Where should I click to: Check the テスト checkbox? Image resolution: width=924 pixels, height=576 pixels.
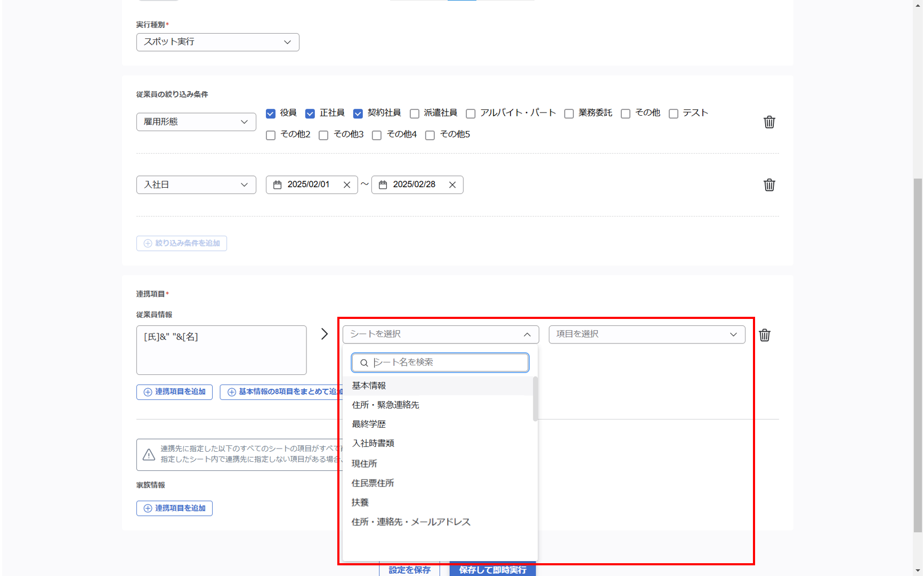point(674,114)
